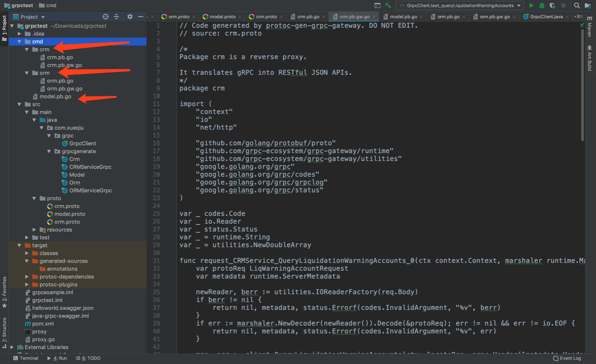This screenshot has width=596, height=364.
Task: Run with Coverage using the shield icon
Action: click(553, 5)
